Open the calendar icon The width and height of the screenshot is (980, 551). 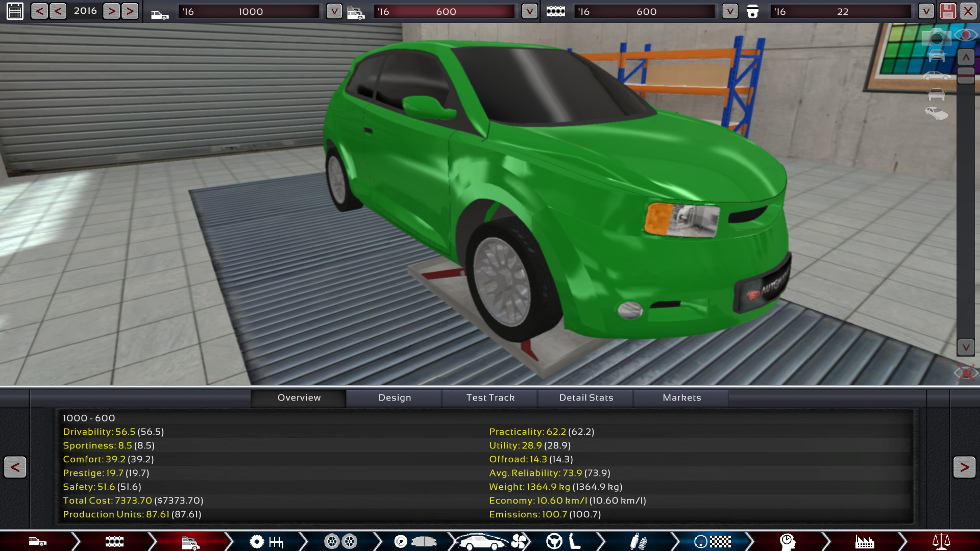(15, 11)
